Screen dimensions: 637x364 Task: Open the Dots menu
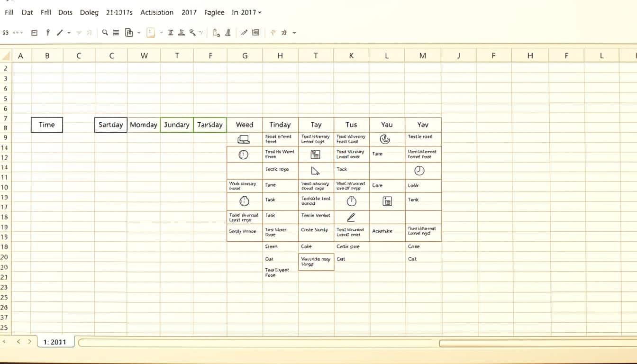(x=65, y=12)
